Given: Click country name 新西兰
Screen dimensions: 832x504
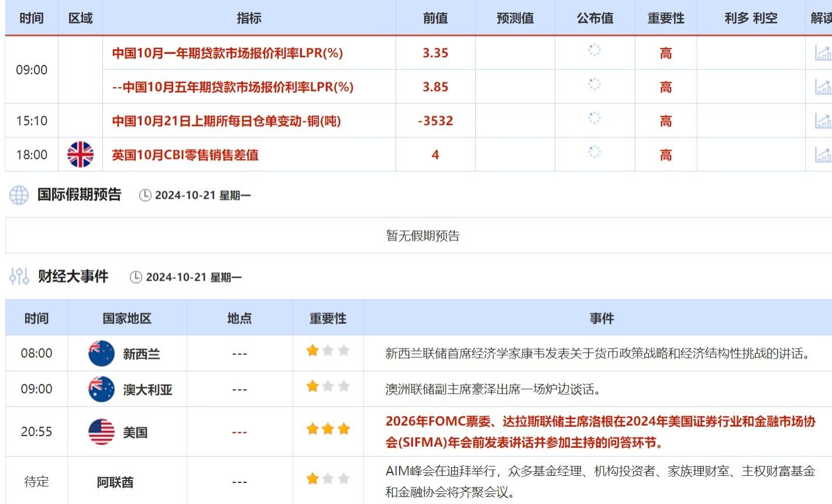Looking at the screenshot, I should 141,354.
